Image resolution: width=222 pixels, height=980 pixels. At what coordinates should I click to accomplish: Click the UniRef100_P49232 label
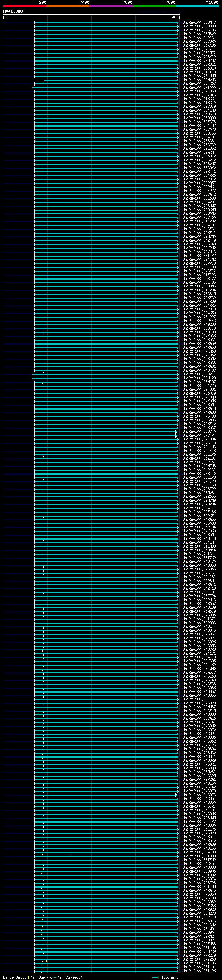point(199,470)
